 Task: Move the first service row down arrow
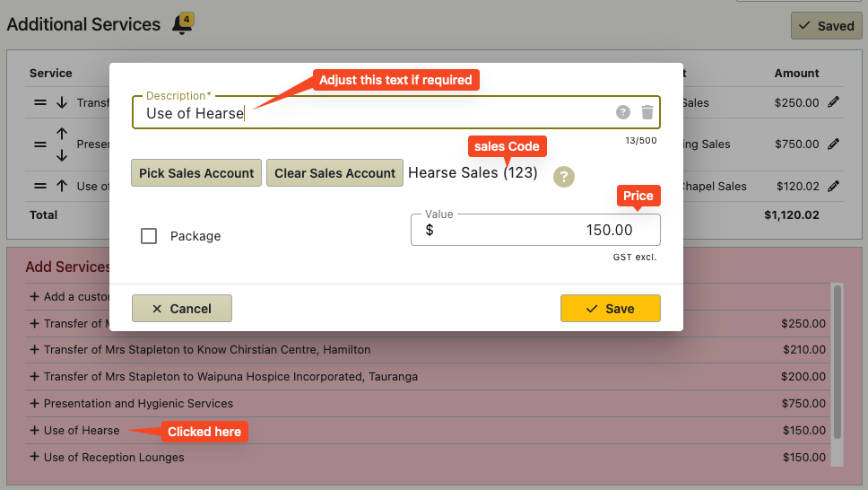coord(62,102)
